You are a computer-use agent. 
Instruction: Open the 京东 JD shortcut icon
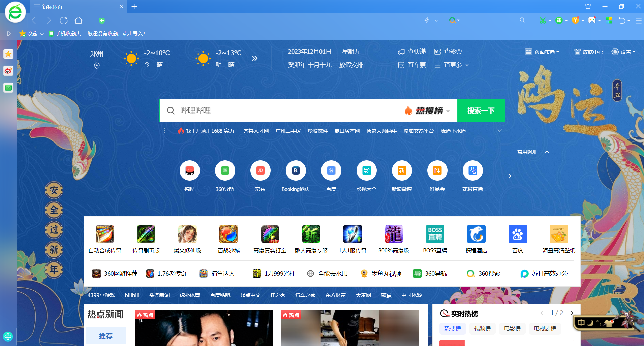point(260,170)
